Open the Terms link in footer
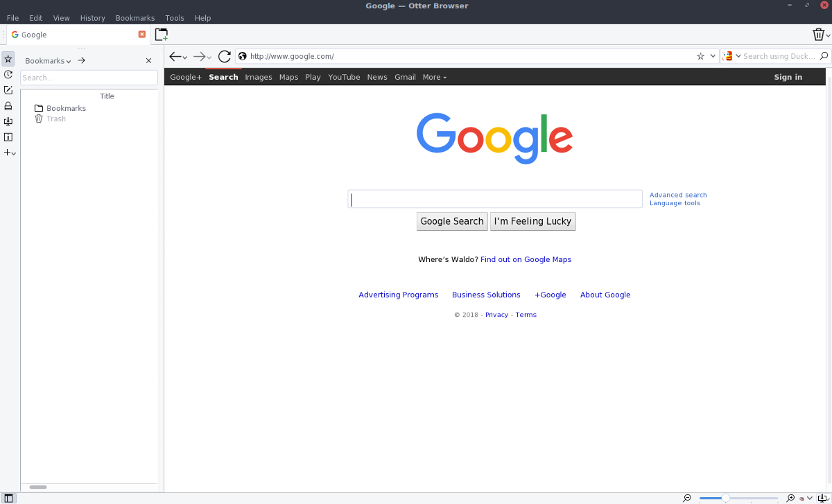This screenshot has width=832, height=504. [x=526, y=315]
